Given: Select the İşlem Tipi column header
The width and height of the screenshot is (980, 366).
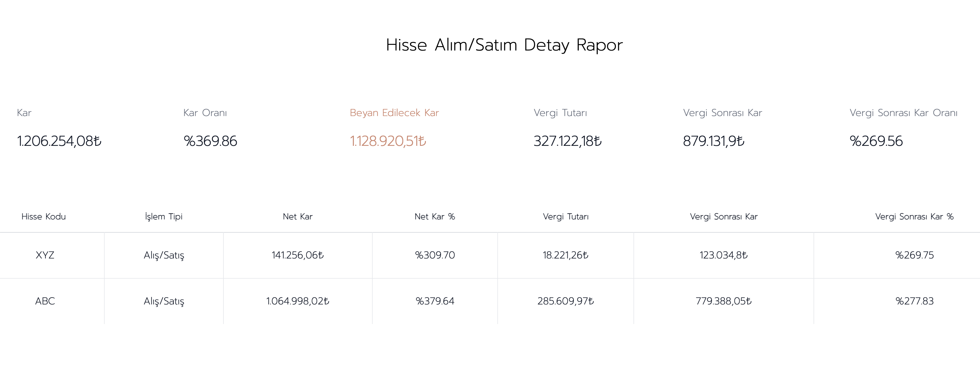Looking at the screenshot, I should [164, 216].
